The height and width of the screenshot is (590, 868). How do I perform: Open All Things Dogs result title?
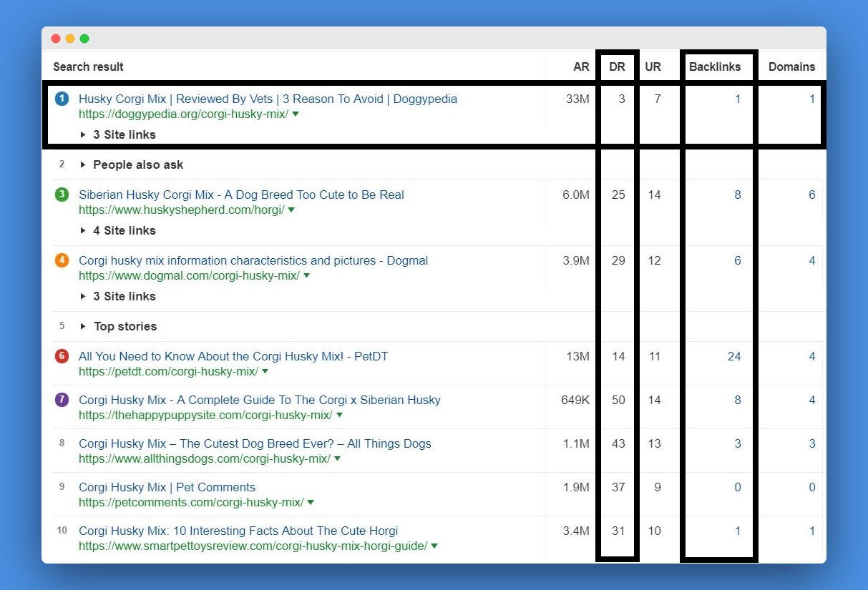pyautogui.click(x=255, y=443)
